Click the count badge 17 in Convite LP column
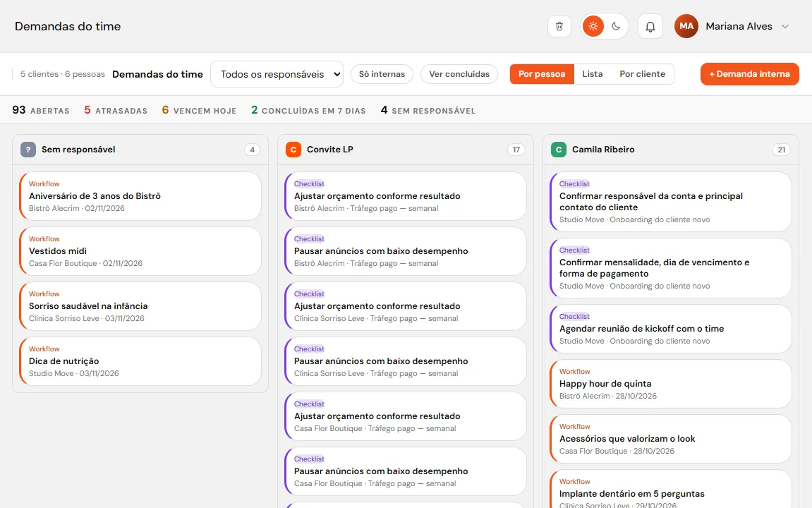 point(516,150)
